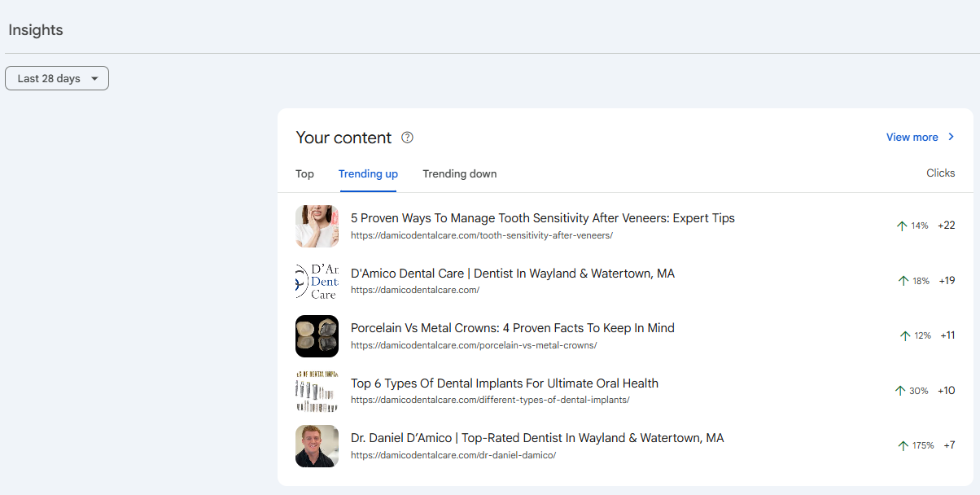Click the 175% trend value

pos(923,445)
